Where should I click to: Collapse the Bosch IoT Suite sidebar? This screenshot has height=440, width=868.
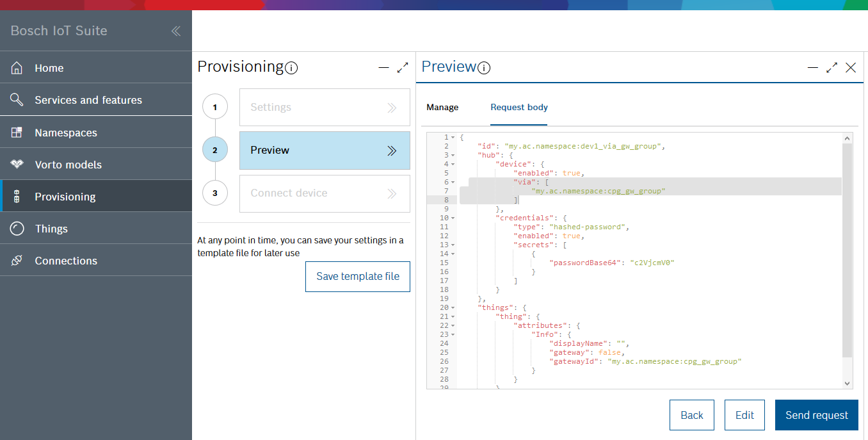tap(175, 31)
